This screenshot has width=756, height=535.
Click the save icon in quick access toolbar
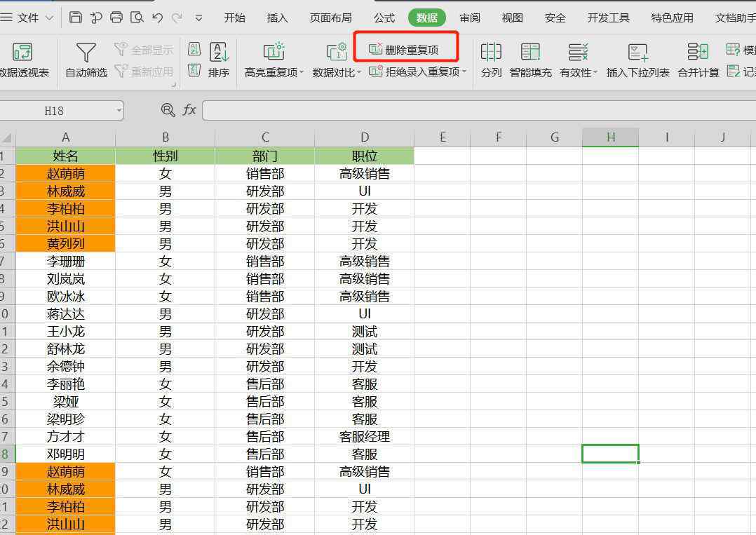[x=76, y=18]
